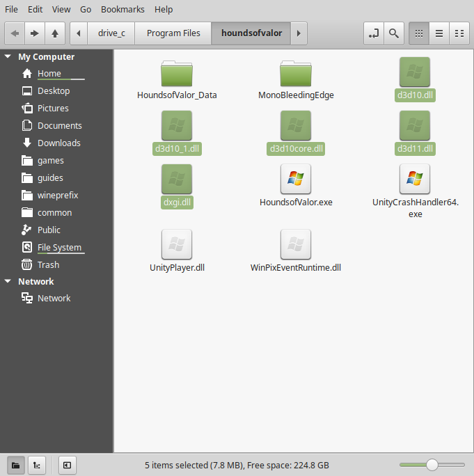Open the Go menu
The image size is (474, 476).
tap(86, 10)
